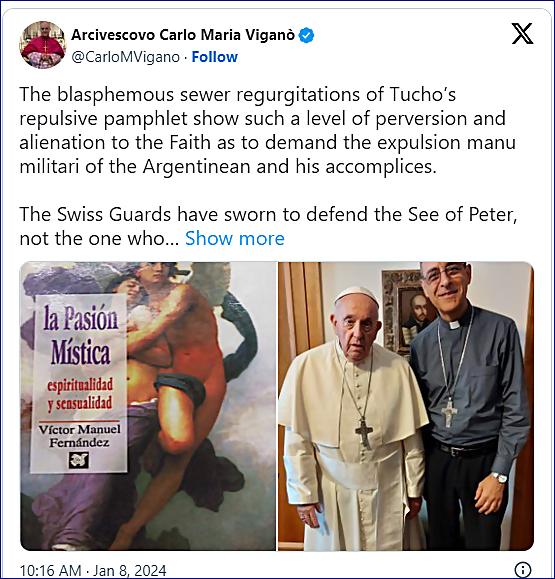Click the book title text on the cover
Image resolution: width=555 pixels, height=579 pixels.
click(x=80, y=335)
